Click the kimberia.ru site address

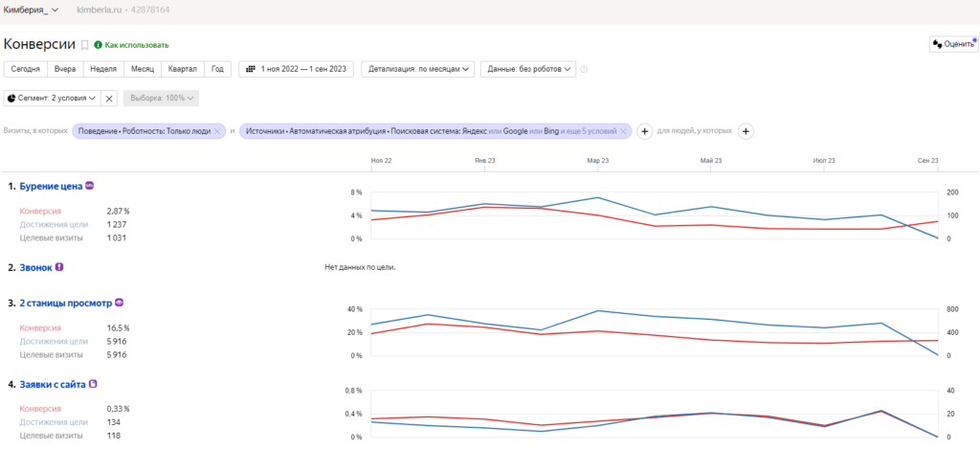(98, 10)
